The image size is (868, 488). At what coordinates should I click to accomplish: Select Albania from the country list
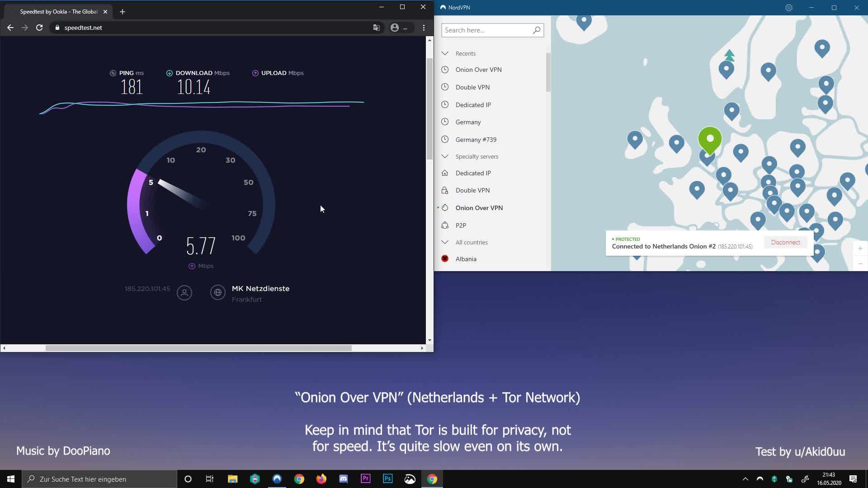(467, 258)
